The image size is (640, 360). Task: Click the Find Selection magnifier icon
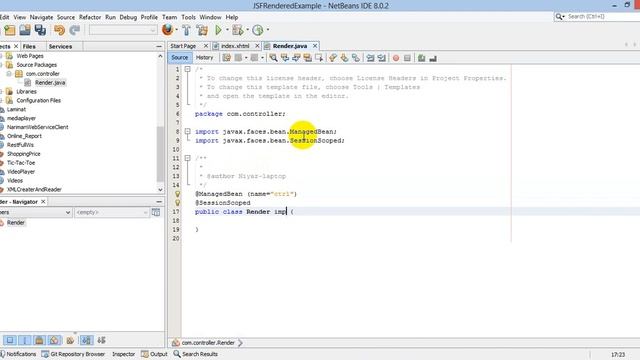(x=273, y=58)
